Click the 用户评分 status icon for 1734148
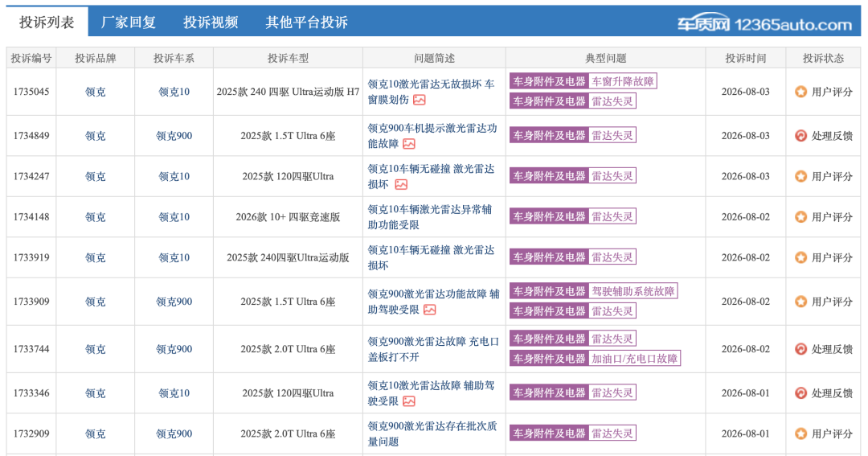The height and width of the screenshot is (456, 868). coord(800,216)
